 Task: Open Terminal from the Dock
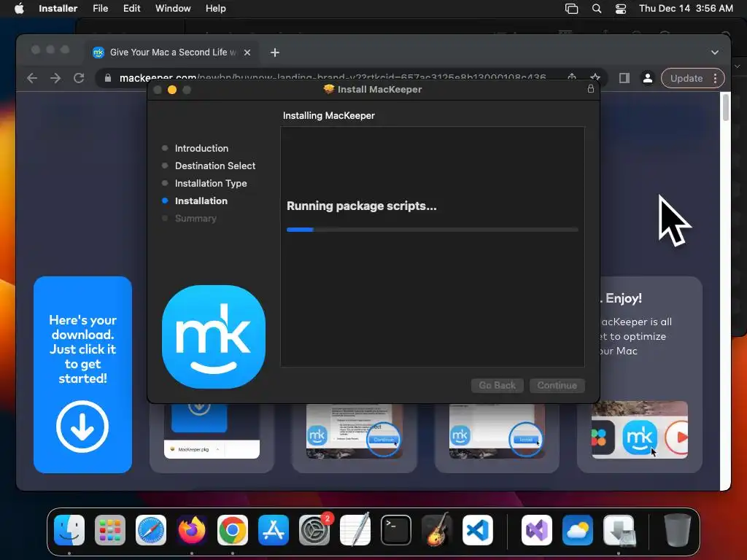click(396, 530)
